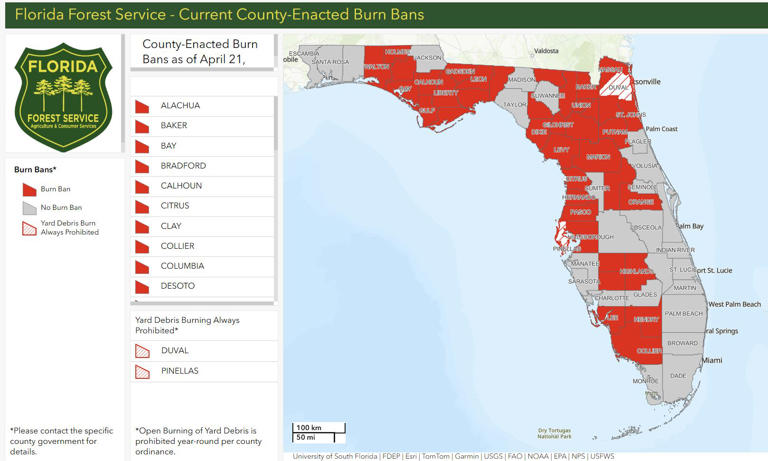This screenshot has width=768, height=461.
Task: Click Putnam County on the map
Action: point(615,132)
